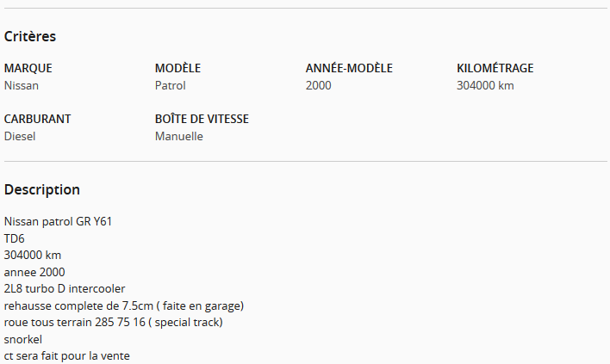Viewport: 610px width, 364px height.
Task: Click the CARBURANT label
Action: (37, 119)
